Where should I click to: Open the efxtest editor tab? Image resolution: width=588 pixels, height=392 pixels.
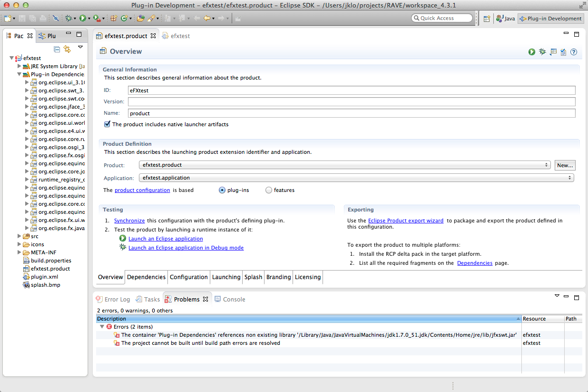click(x=176, y=36)
